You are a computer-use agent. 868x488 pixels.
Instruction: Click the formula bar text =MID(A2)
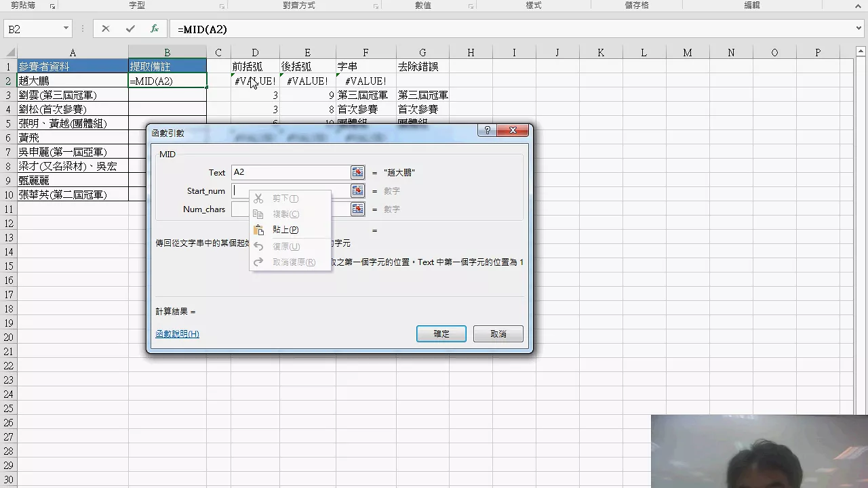[x=202, y=30]
